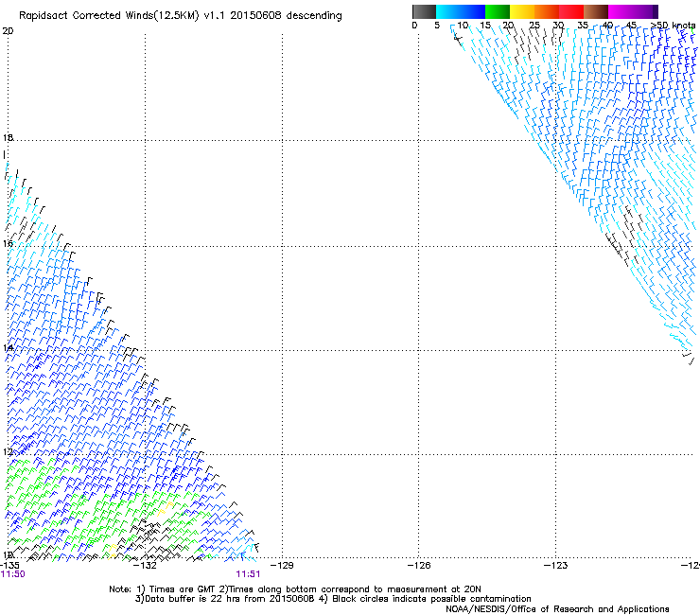Click the green 15-20 knots legend segment
Viewport: 700px width, 615px height.
498,11
